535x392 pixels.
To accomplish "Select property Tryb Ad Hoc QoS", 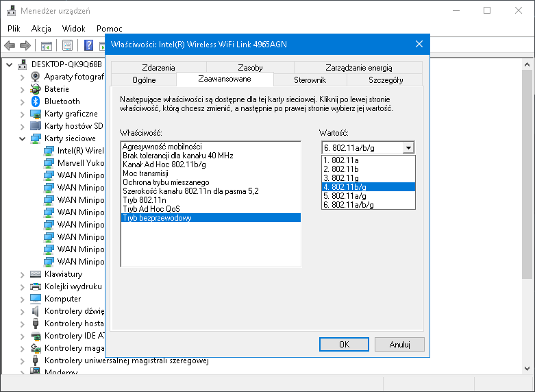I will click(211, 208).
